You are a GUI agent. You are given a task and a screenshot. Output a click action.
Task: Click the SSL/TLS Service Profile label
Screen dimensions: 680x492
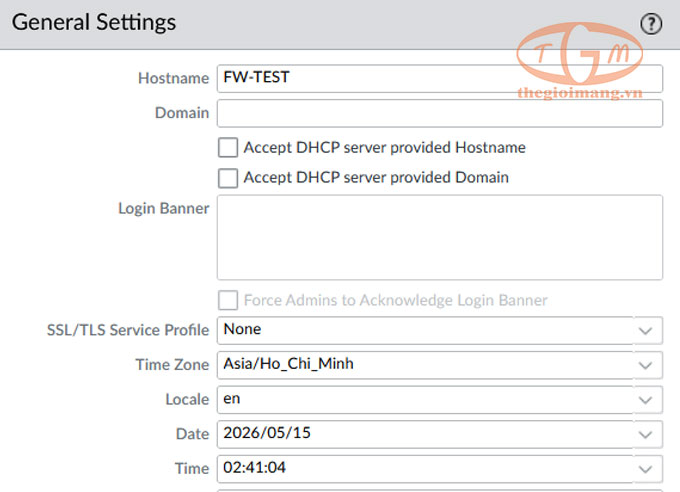point(128,330)
